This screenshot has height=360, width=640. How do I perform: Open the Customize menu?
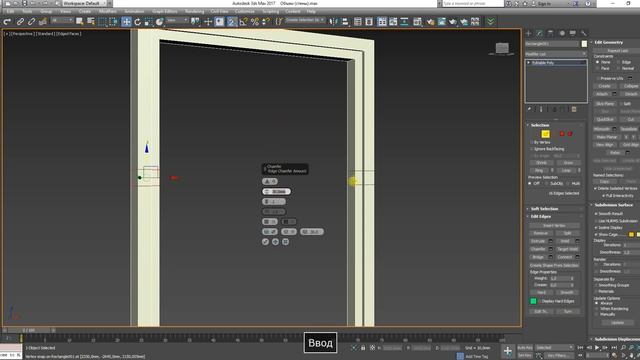(244, 11)
